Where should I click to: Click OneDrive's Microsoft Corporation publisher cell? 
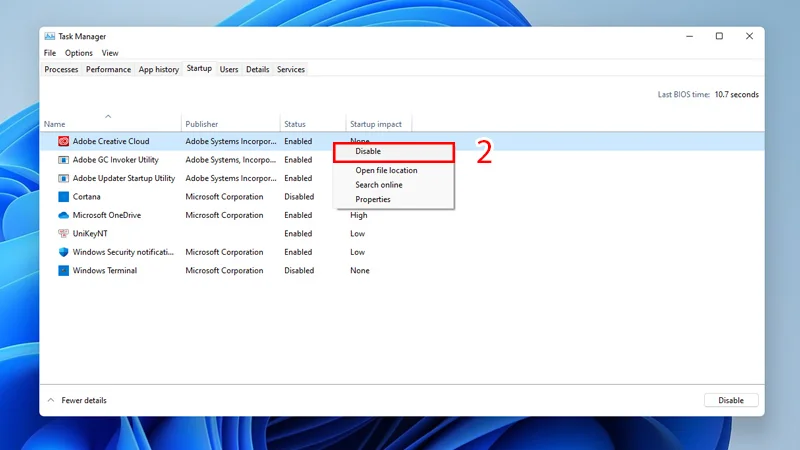click(224, 215)
